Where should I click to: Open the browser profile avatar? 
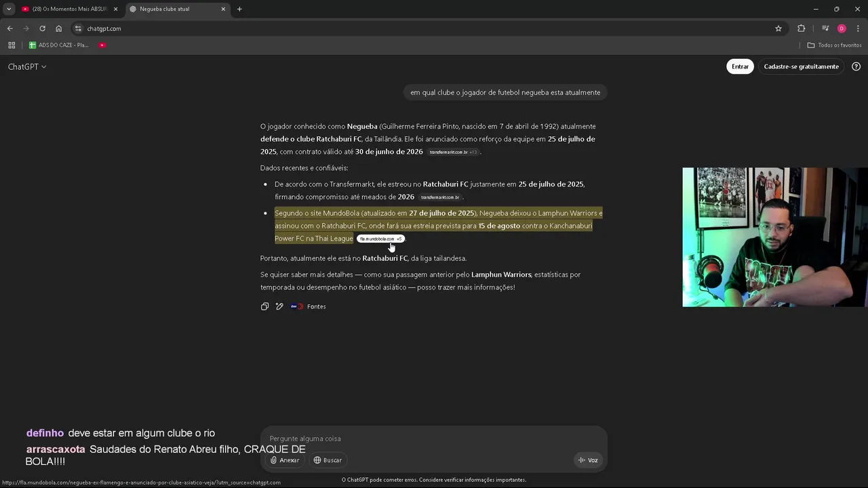pyautogui.click(x=842, y=28)
